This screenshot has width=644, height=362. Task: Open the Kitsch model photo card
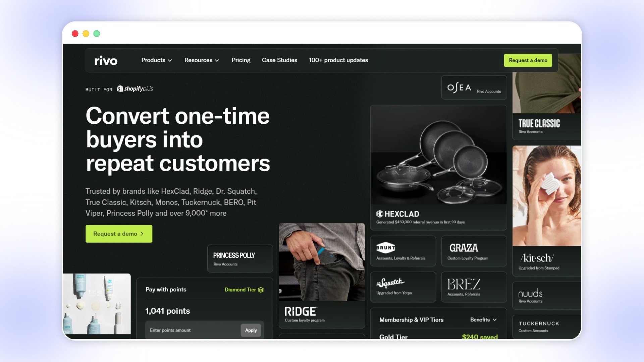pyautogui.click(x=547, y=196)
